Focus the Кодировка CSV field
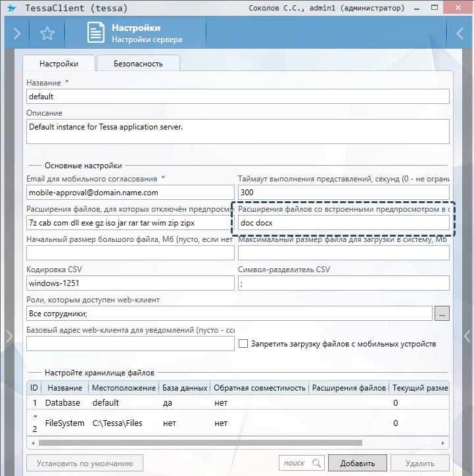 tap(130, 283)
